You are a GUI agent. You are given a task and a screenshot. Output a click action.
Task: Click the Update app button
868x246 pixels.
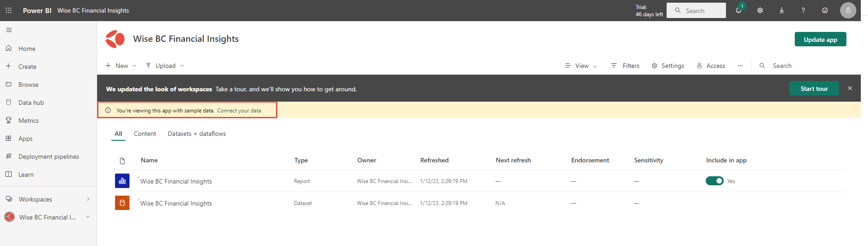click(820, 40)
